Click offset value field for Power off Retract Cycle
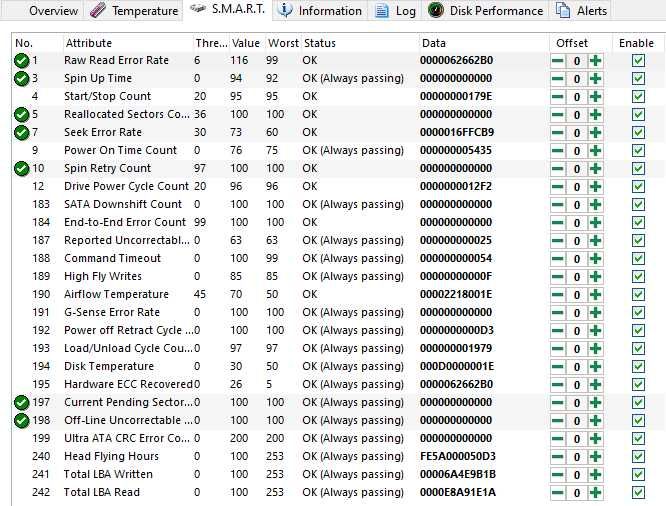The image size is (666, 506). (x=577, y=331)
